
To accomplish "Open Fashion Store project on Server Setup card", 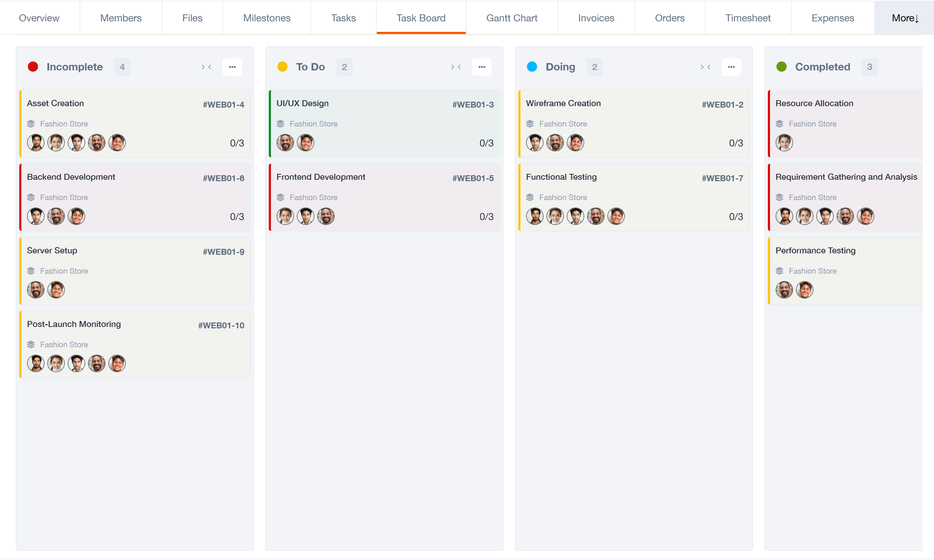I will pyautogui.click(x=64, y=271).
